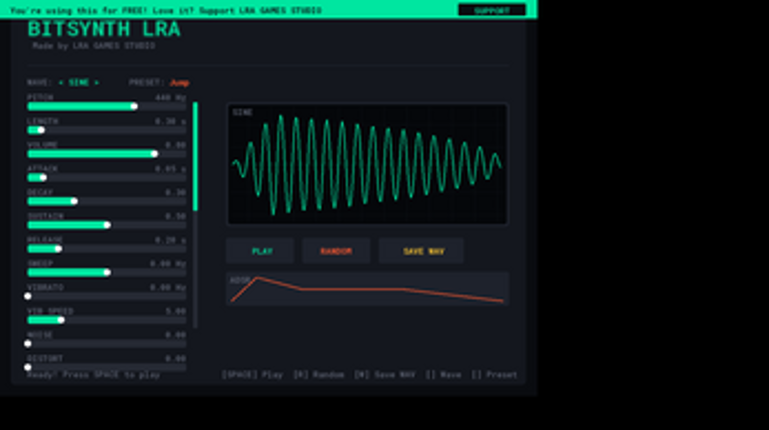Click the NOISE slider handle

point(28,344)
